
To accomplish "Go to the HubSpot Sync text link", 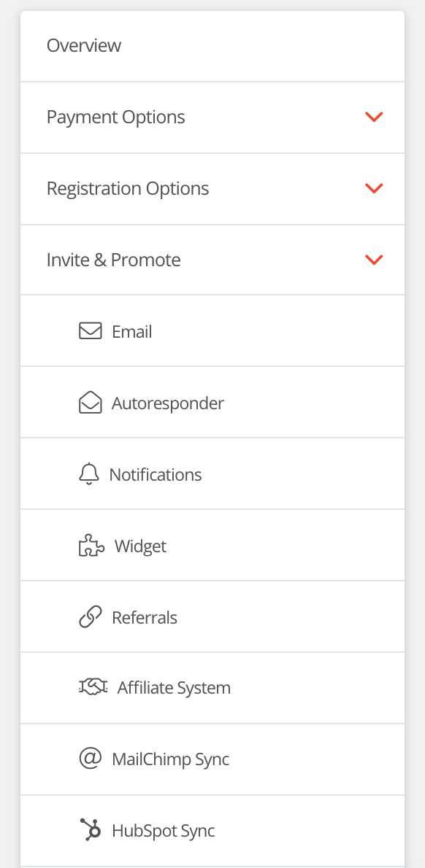I will (x=164, y=831).
